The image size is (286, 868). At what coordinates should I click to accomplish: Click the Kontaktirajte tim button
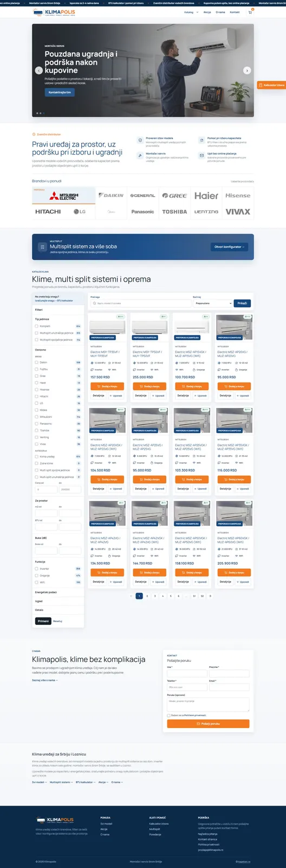pyautogui.click(x=60, y=92)
